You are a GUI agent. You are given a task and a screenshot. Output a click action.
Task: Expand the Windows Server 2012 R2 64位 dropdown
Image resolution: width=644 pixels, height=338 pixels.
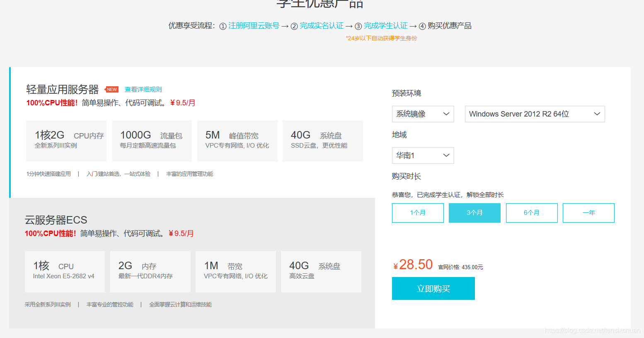535,114
